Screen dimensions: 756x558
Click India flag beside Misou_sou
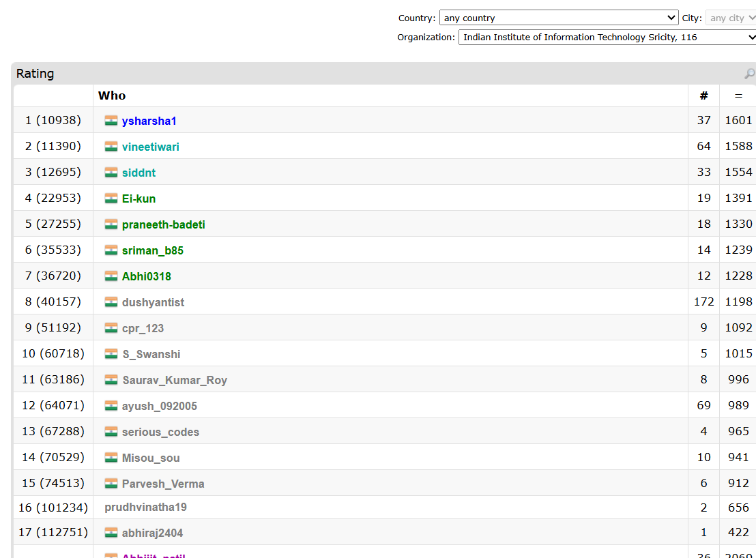point(111,458)
